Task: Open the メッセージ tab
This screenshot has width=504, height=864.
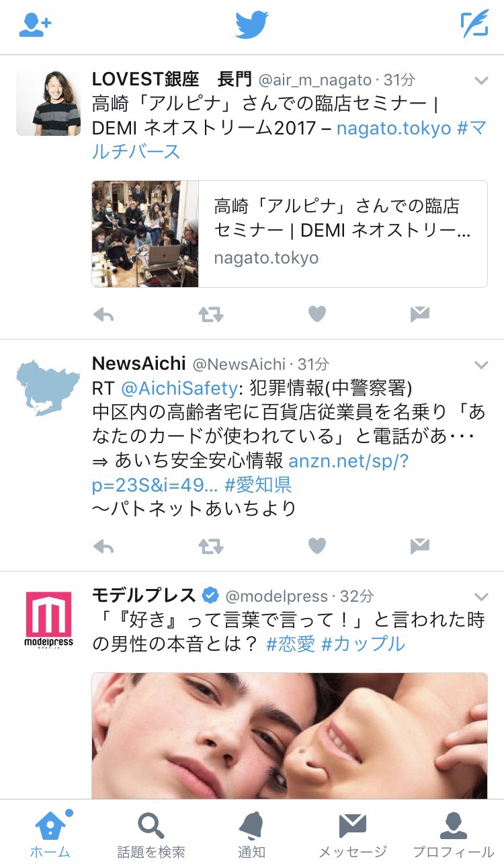Action: click(353, 833)
